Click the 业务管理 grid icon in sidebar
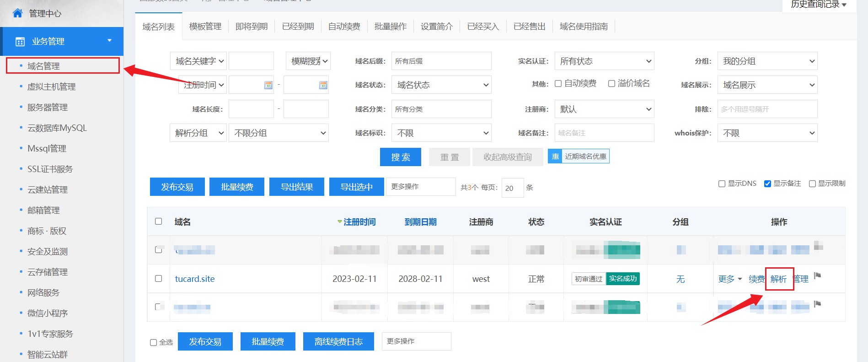 point(20,42)
